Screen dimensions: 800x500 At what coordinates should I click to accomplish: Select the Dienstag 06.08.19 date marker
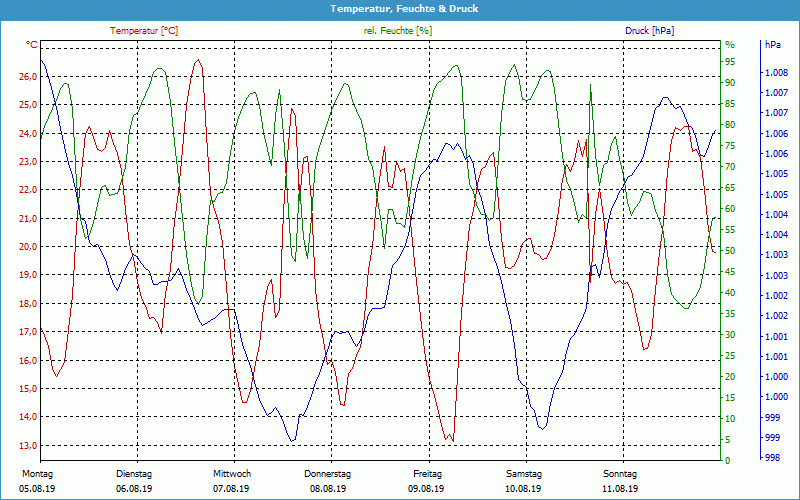(x=134, y=481)
